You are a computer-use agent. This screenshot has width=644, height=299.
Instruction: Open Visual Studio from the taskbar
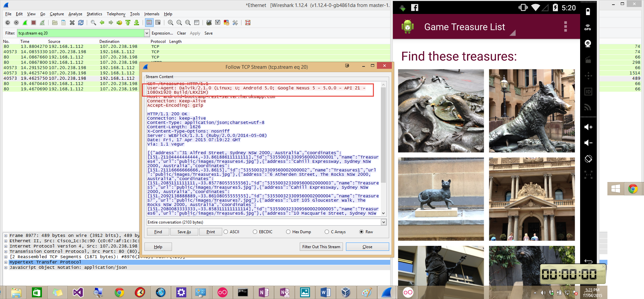[78, 292]
